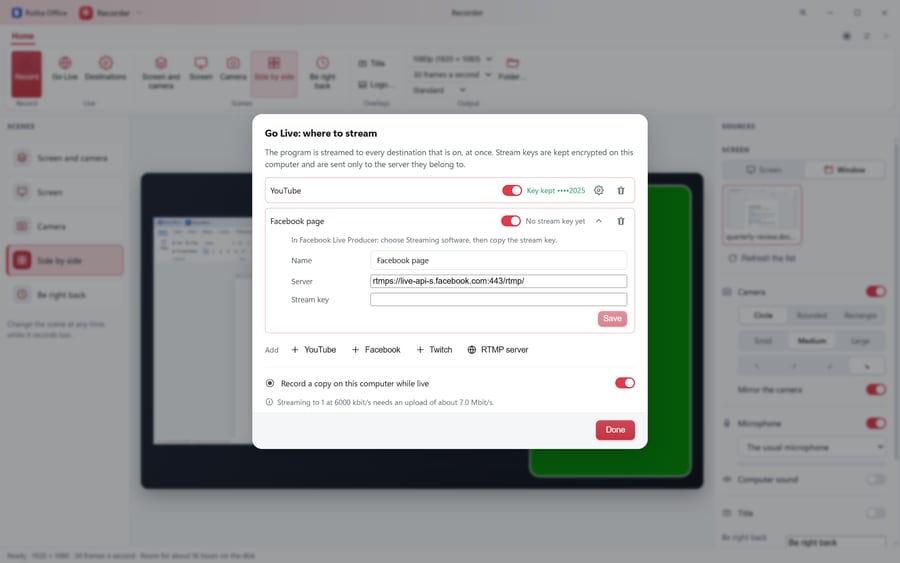The image size is (900, 563).
Task: Choose Be right back in the ribbon
Action: pyautogui.click(x=323, y=73)
